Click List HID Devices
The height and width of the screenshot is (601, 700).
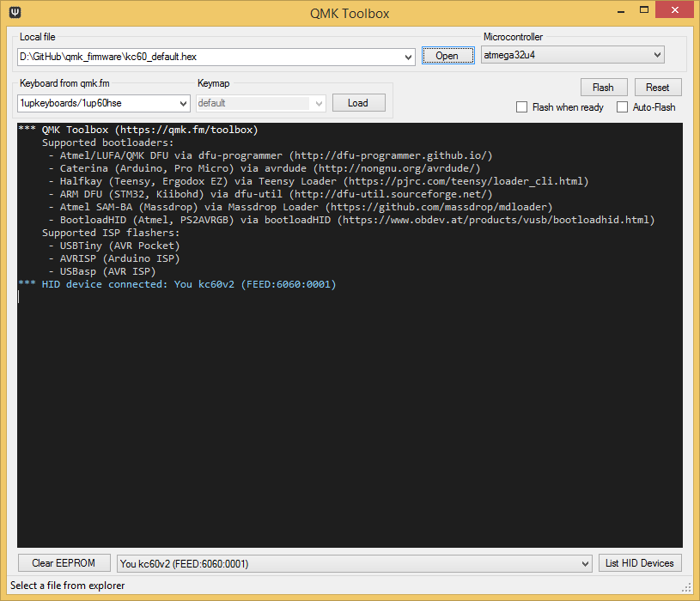click(x=639, y=562)
